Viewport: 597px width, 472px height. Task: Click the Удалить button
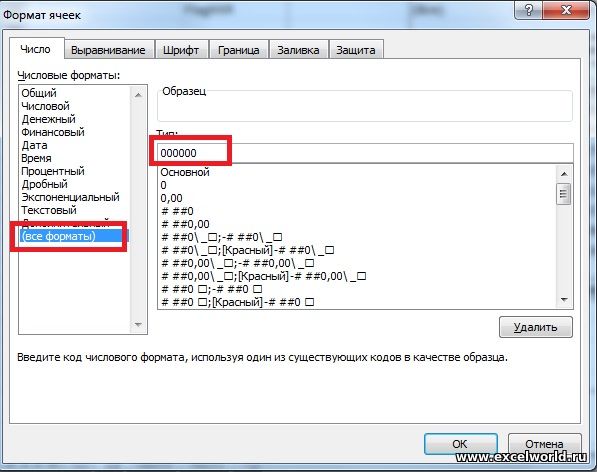[x=535, y=327]
